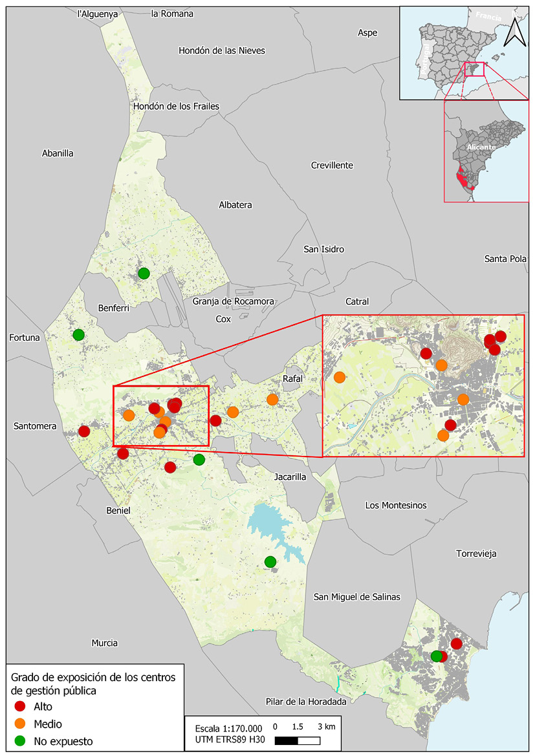Select the red marker beside Santomera label
The width and height of the screenshot is (535, 756).
(x=83, y=431)
